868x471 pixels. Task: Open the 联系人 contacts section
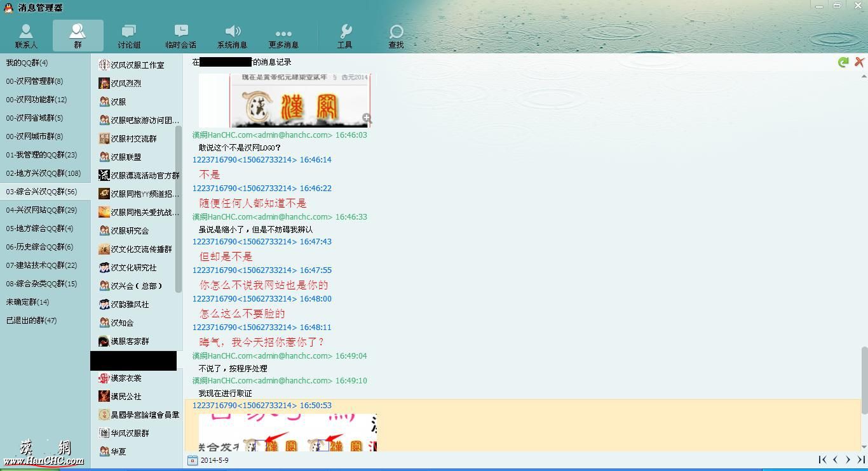tap(26, 36)
